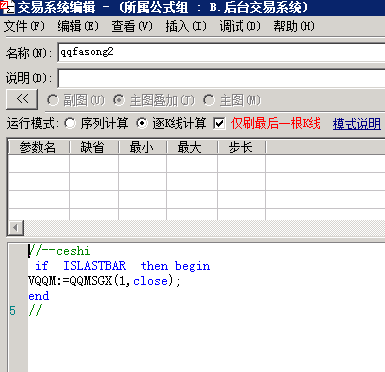The width and height of the screenshot is (385, 372).
Task: Toggle the 仅刷最后一根K线 checkbox
Action: [219, 124]
